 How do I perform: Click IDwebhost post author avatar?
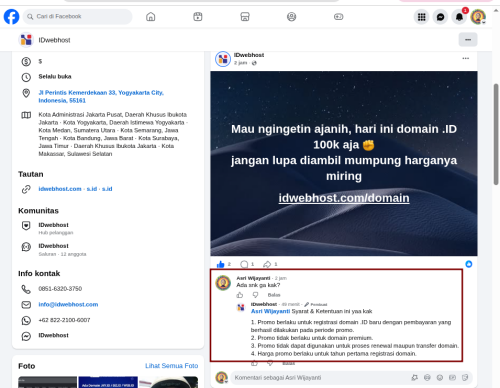tap(223, 59)
